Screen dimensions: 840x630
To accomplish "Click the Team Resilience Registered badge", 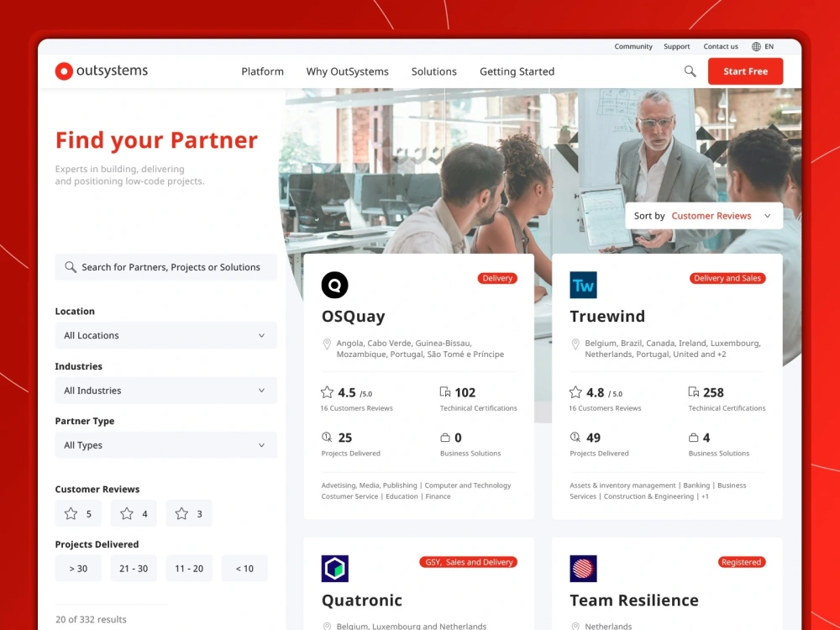I will 742,562.
